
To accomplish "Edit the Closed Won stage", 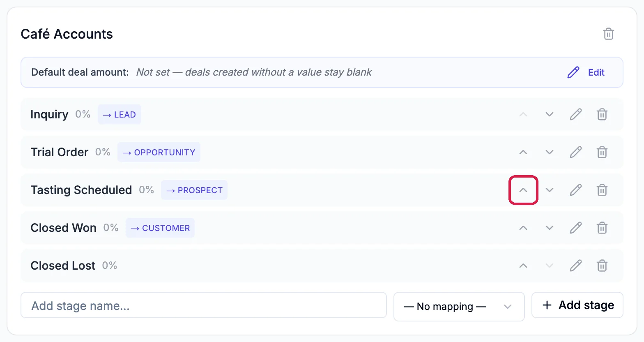I will (576, 228).
